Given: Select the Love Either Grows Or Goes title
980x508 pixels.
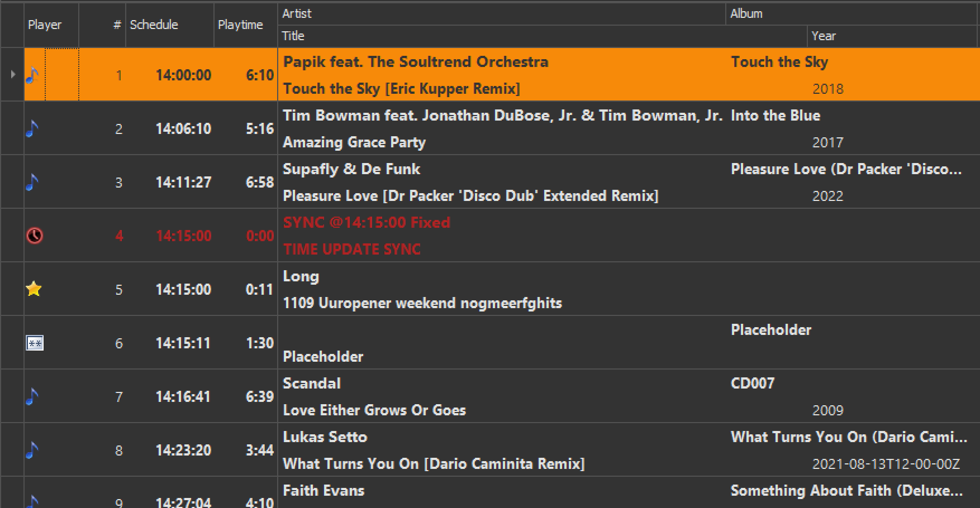Looking at the screenshot, I should click(374, 410).
